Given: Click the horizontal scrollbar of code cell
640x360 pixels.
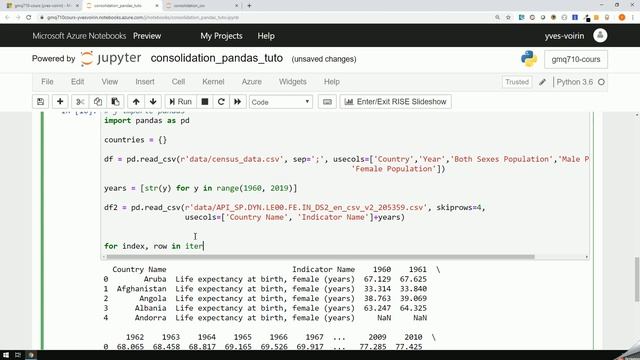Looking at the screenshot, I should (320, 257).
